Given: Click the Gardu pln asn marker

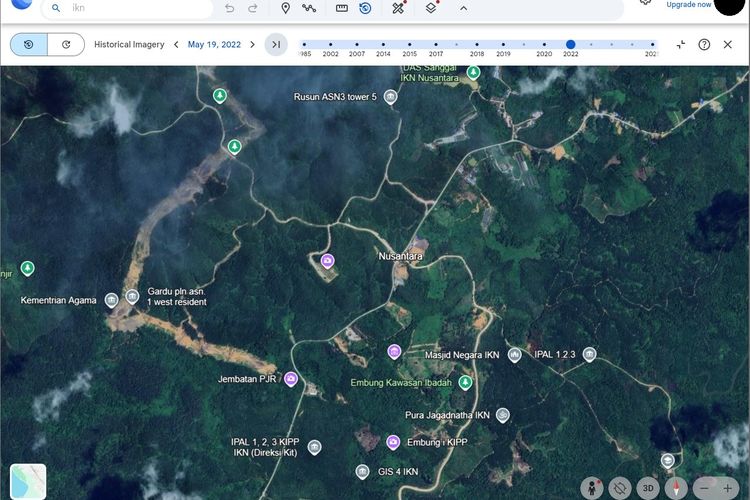Looking at the screenshot, I should 132,297.
